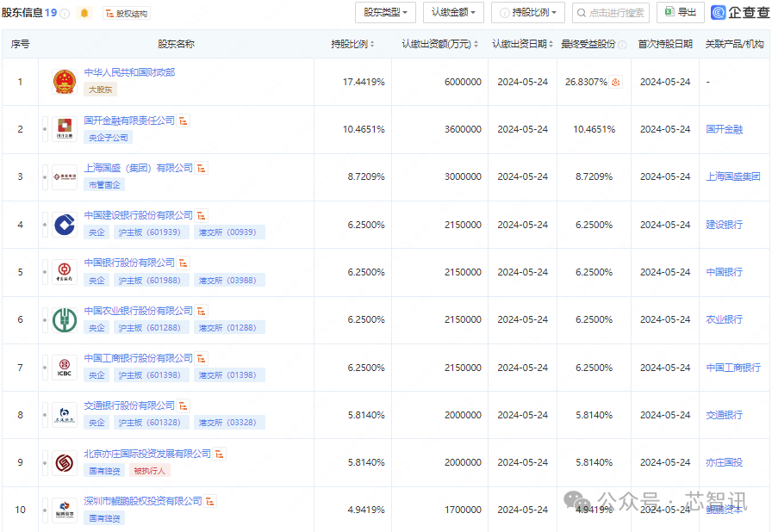Click the 企查查 logo at top right
This screenshot has width=772, height=532.
coord(738,12)
